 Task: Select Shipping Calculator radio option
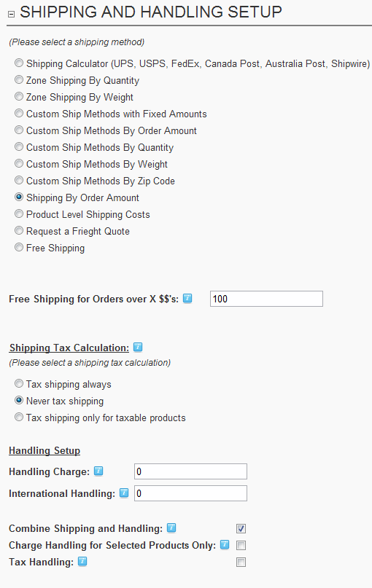[x=19, y=63]
